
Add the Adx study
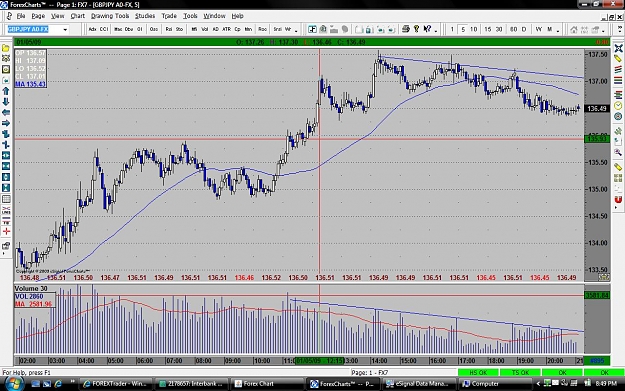92,29
